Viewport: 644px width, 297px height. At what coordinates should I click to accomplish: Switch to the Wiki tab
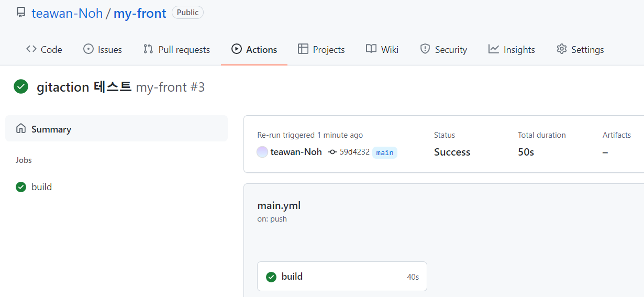(x=382, y=49)
